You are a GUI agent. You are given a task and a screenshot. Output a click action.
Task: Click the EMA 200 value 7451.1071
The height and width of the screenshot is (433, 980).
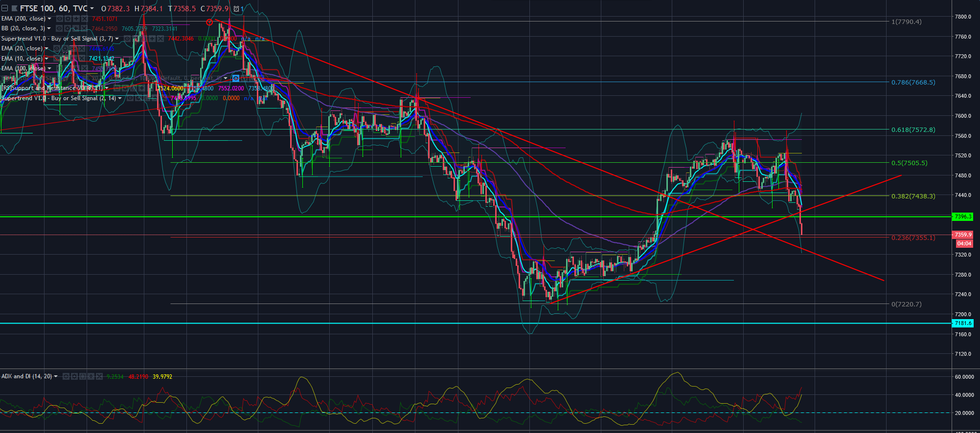(x=105, y=19)
